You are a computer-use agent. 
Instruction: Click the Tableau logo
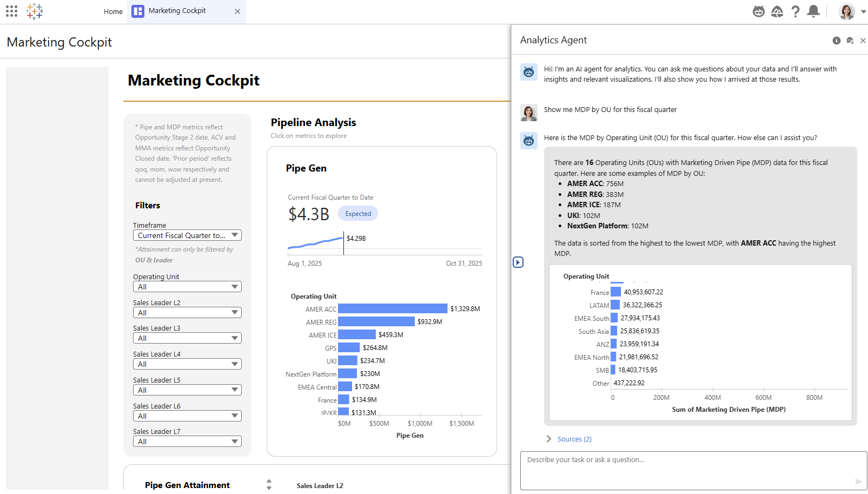click(35, 11)
